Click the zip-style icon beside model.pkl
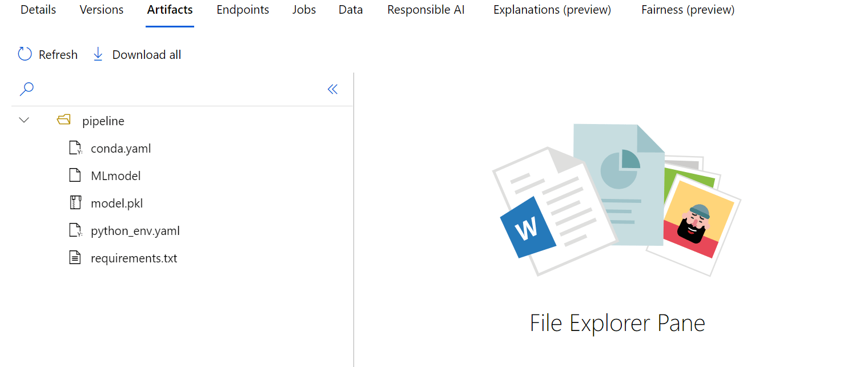 75,202
